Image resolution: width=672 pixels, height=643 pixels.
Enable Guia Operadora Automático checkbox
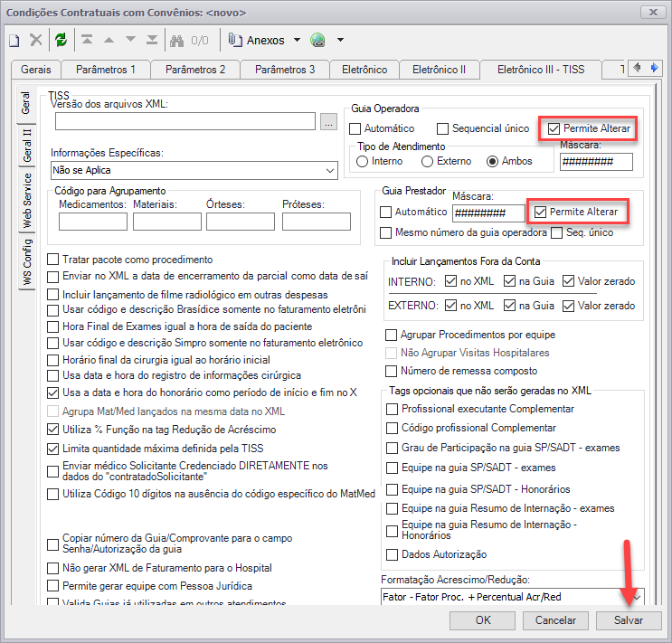(355, 128)
